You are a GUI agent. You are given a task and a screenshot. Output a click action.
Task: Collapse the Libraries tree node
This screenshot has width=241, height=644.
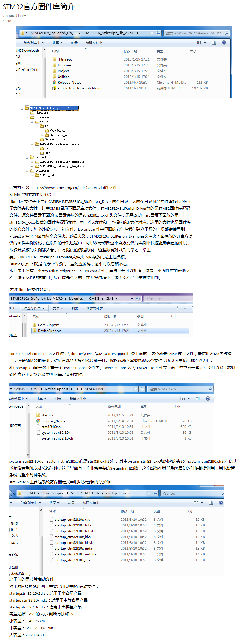tap(27, 117)
